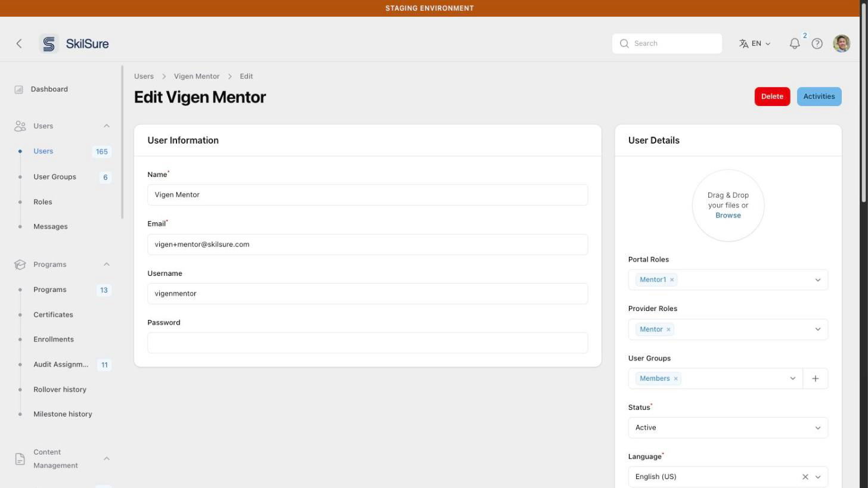
Task: Click the Activities button
Action: (819, 97)
